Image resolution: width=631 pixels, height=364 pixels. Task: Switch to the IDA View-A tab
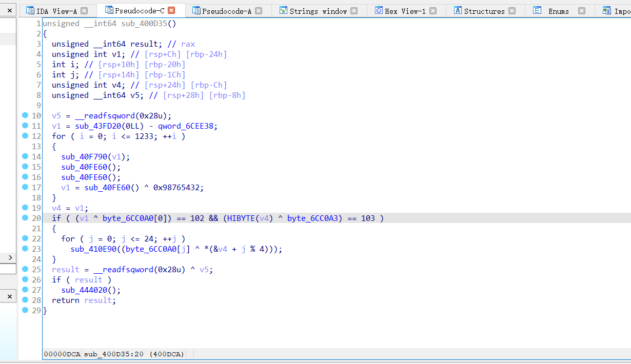click(x=56, y=11)
